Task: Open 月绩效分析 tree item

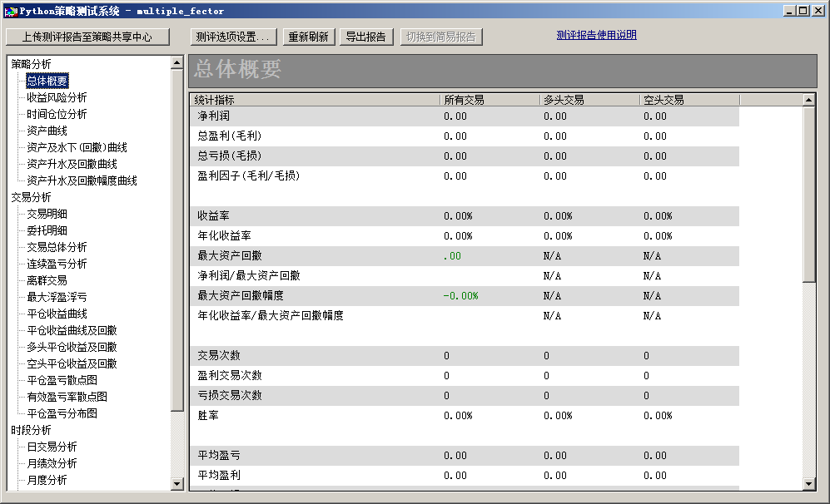Action: point(52,464)
